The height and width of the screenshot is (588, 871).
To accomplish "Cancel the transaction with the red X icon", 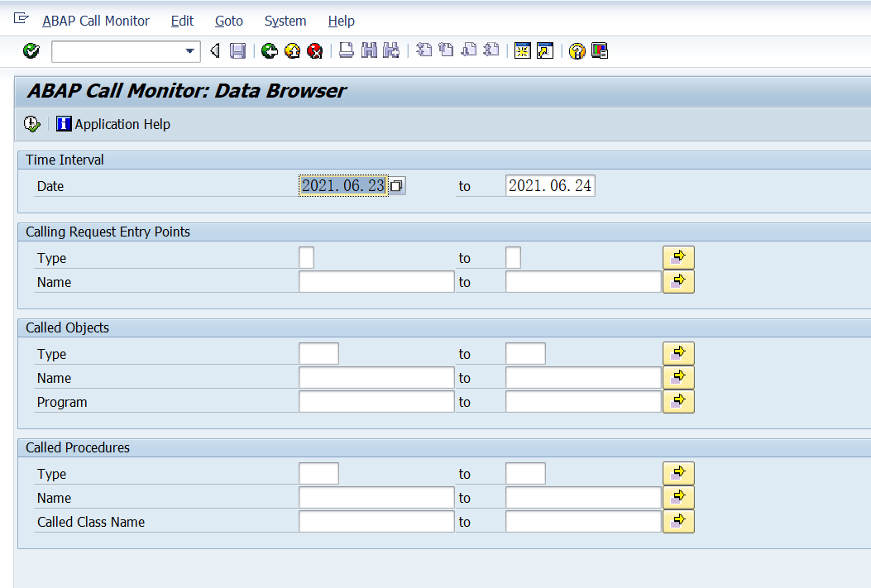I will click(315, 50).
